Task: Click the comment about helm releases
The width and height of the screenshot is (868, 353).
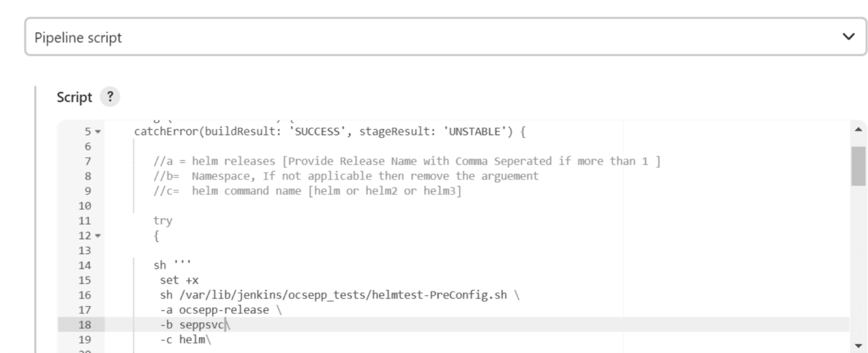Action: pos(407,161)
